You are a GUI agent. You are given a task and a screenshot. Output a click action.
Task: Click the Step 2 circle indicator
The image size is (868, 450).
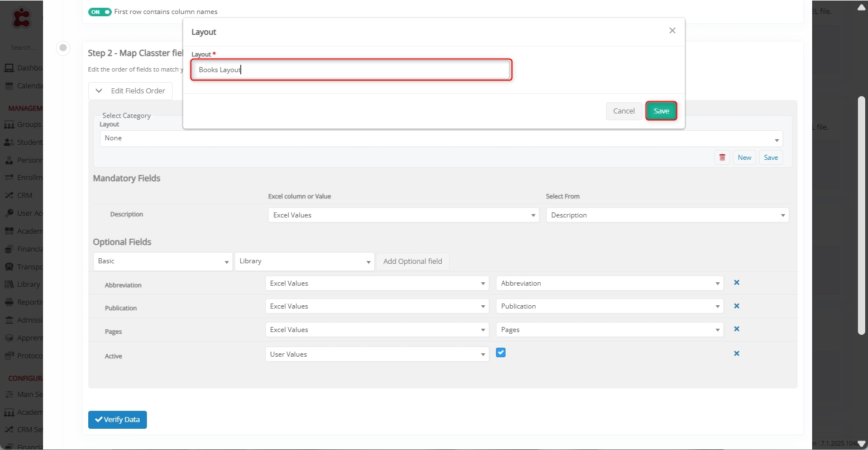[x=63, y=48]
